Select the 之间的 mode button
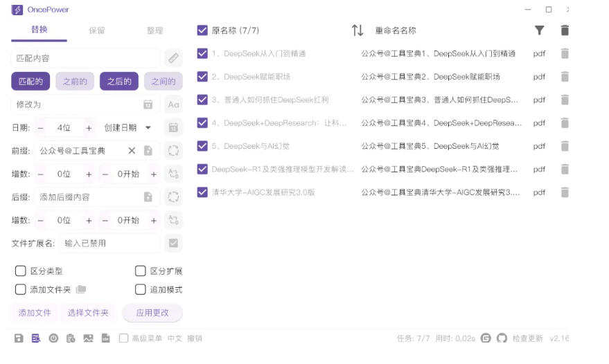 [164, 81]
